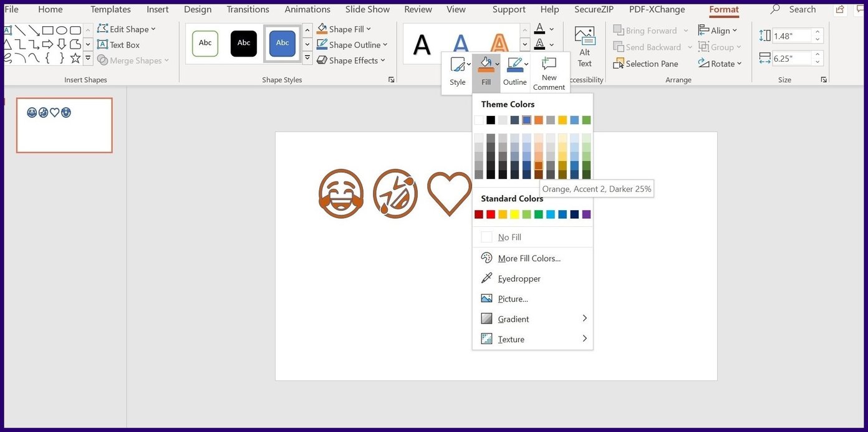Switch to the Home tab
Image resolution: width=868 pixels, height=432 pixels.
(50, 9)
